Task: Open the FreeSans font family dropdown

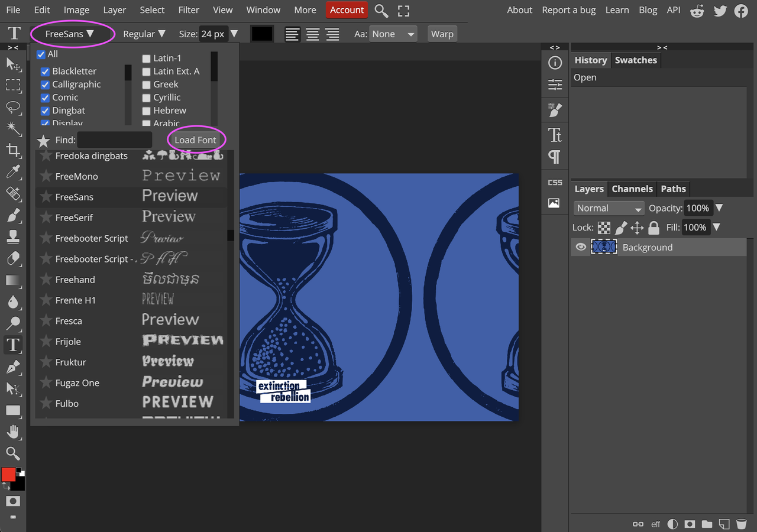Action: (x=70, y=34)
